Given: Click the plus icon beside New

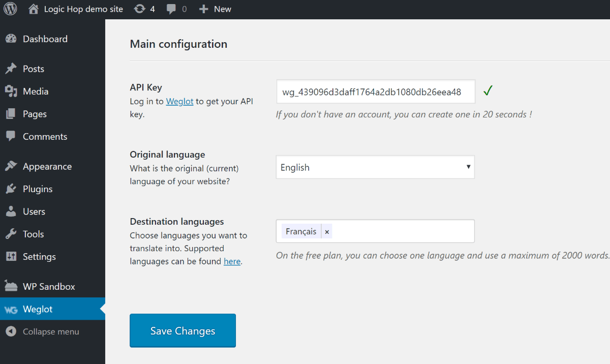Looking at the screenshot, I should coord(203,9).
